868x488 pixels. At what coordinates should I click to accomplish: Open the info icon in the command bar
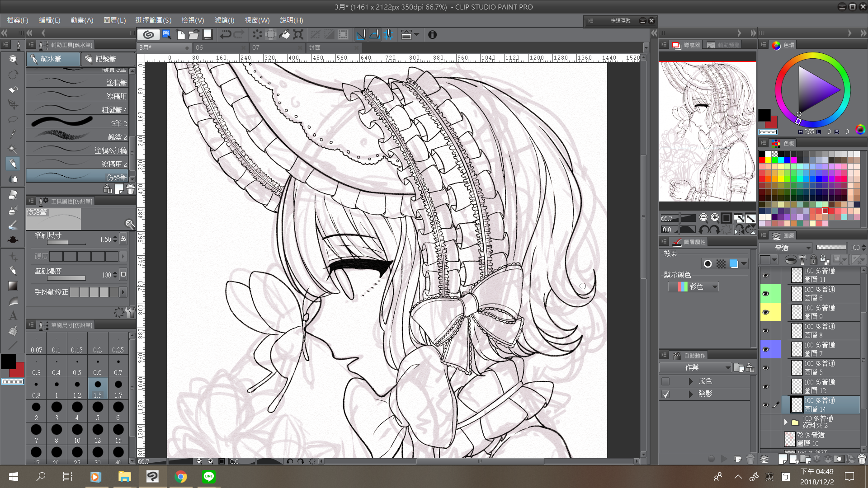(x=433, y=34)
